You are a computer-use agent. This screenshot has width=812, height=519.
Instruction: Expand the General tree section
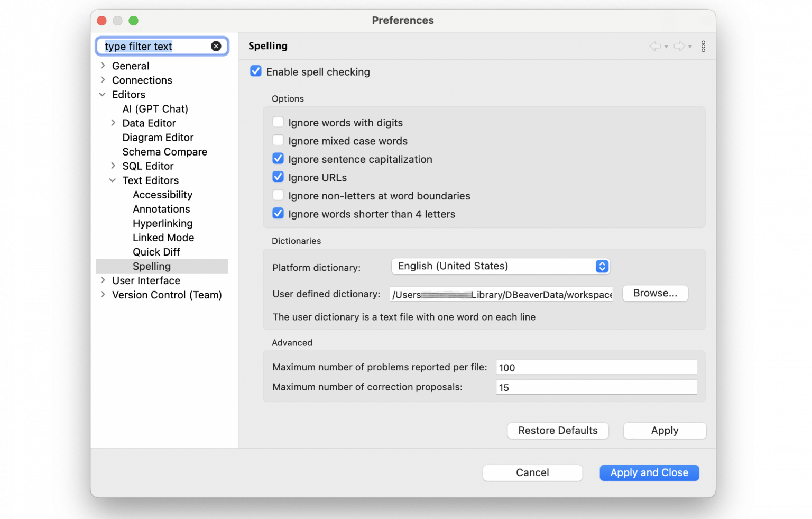tap(103, 66)
